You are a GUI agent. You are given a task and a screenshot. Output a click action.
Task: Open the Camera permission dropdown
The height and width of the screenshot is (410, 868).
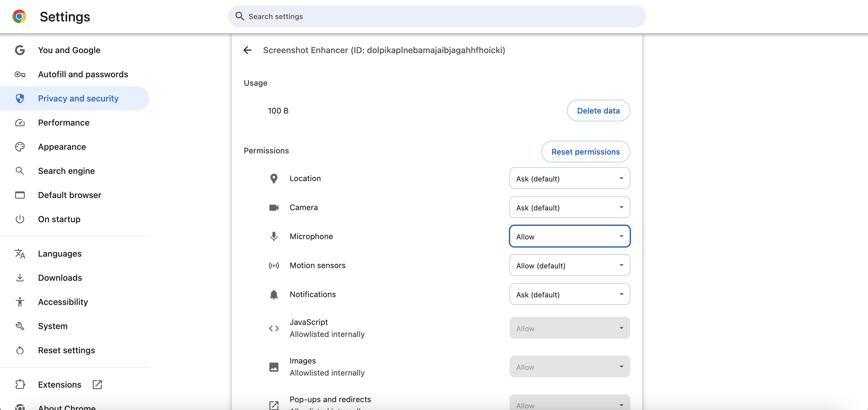pos(570,207)
